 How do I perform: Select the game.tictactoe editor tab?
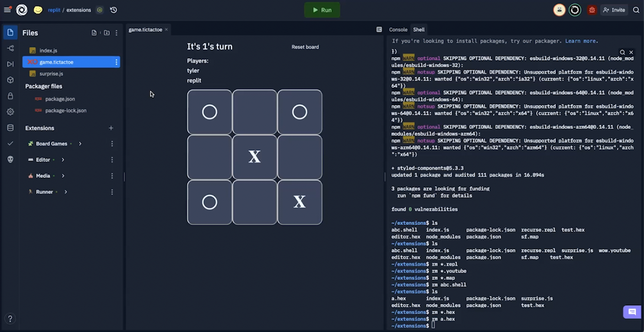[x=145, y=30]
